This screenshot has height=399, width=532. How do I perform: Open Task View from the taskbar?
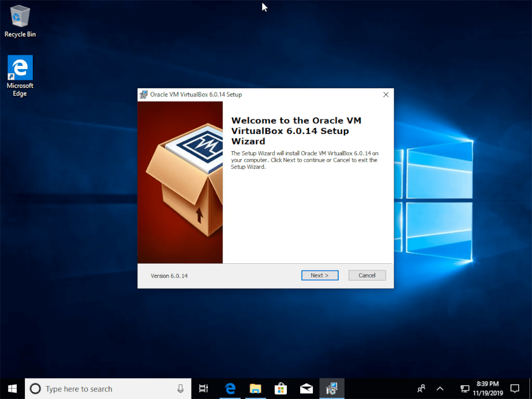click(x=203, y=388)
